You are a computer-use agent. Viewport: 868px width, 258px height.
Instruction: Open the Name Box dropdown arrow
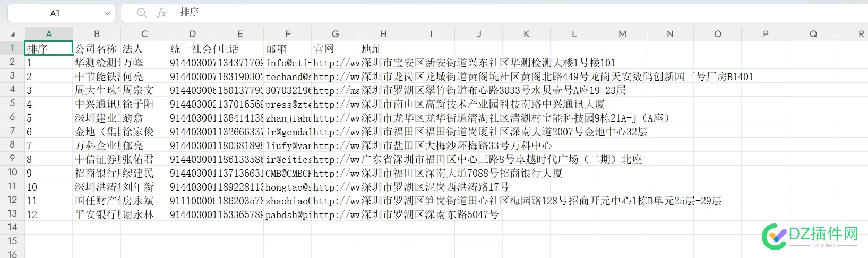tap(107, 13)
